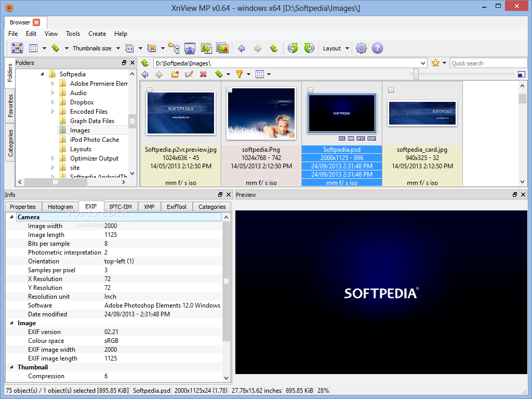
Task: Open the Batch convert tool icon
Action: pos(206,48)
